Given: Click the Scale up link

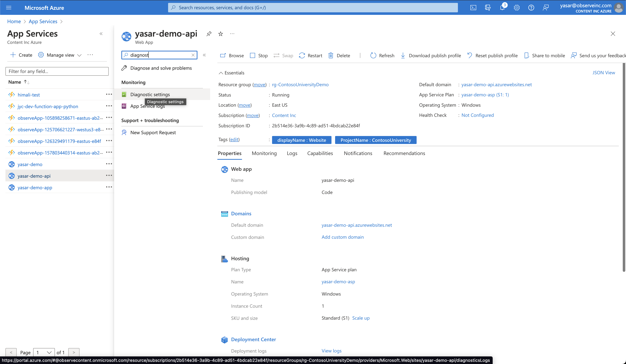Looking at the screenshot, I should 361,318.
